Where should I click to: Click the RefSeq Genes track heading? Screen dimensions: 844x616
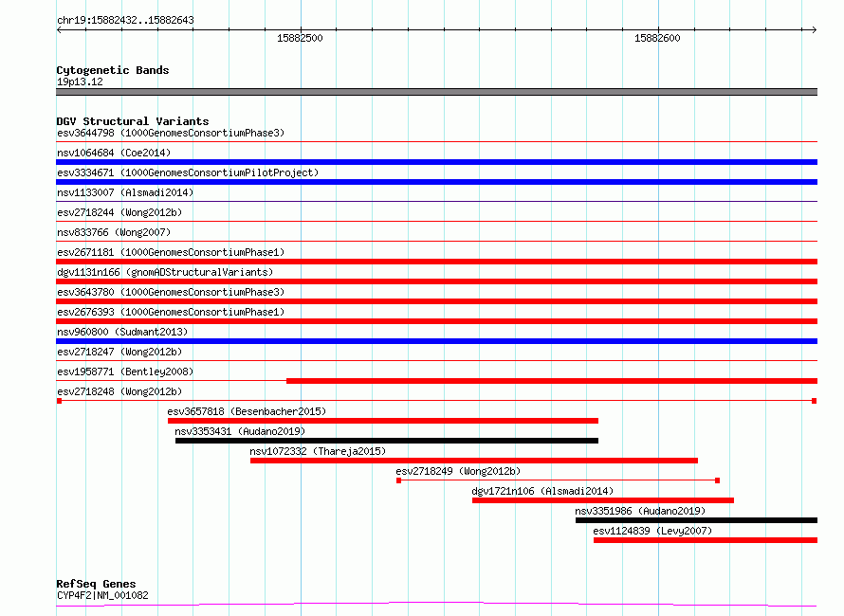coord(96,584)
